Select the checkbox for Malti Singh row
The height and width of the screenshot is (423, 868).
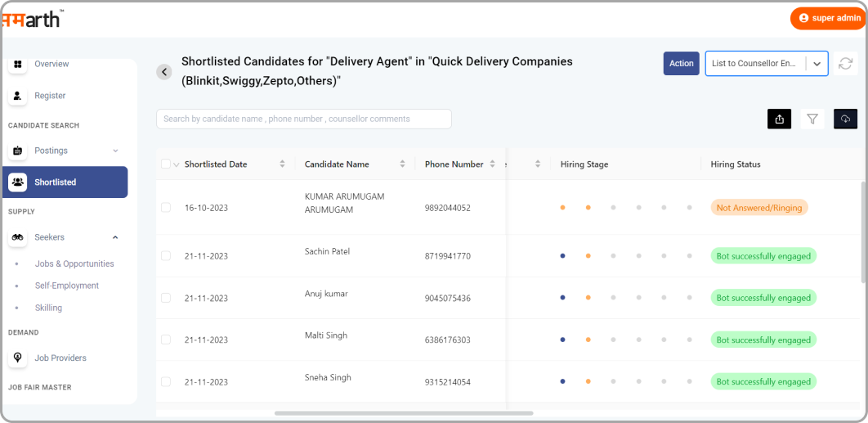[x=166, y=340]
